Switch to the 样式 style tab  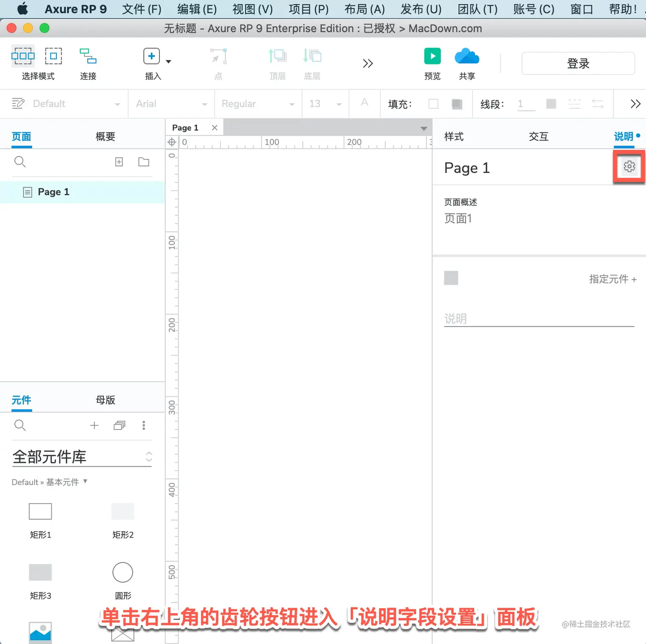(454, 137)
